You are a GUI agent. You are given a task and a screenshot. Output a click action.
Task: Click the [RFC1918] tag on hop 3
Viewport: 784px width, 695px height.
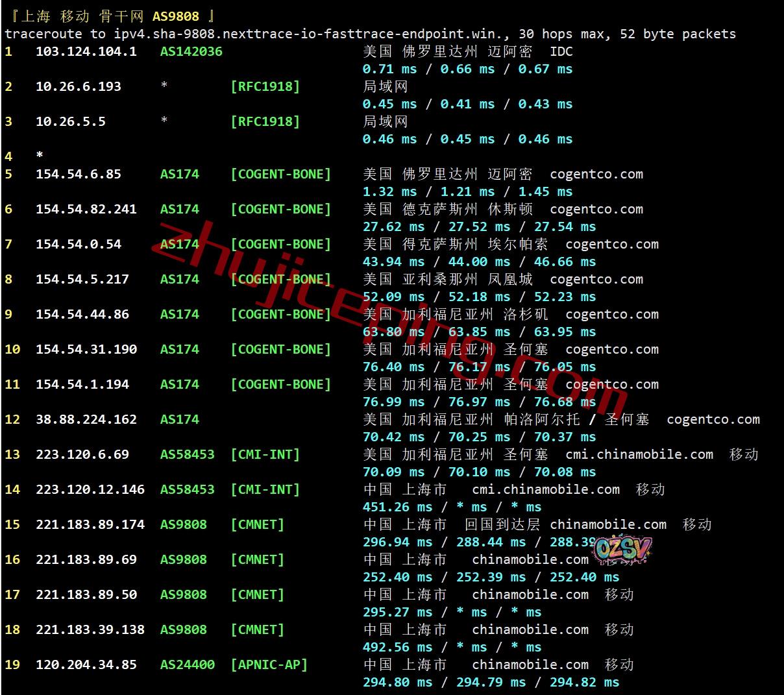[x=265, y=121]
